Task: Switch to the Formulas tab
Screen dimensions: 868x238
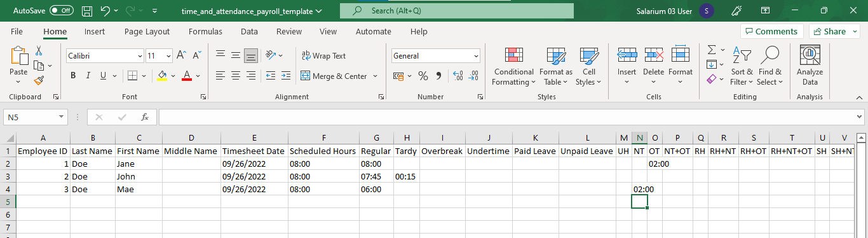Action: coord(205,31)
